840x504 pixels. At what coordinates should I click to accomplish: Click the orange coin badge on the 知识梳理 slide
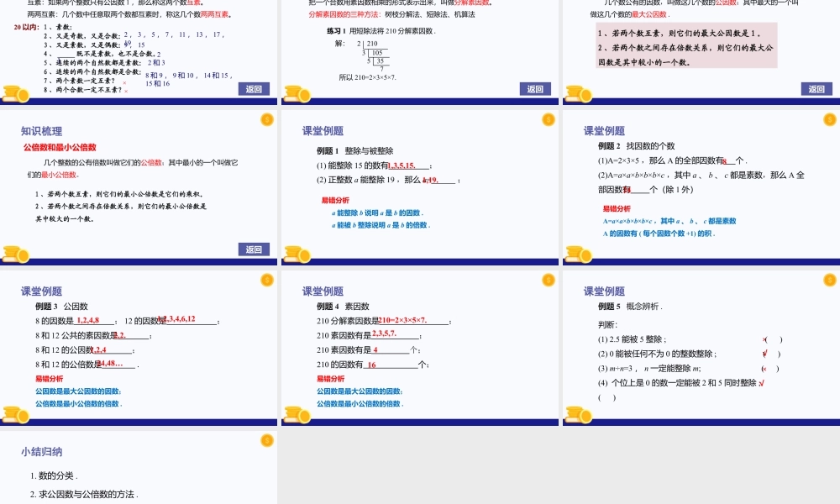pos(266,120)
